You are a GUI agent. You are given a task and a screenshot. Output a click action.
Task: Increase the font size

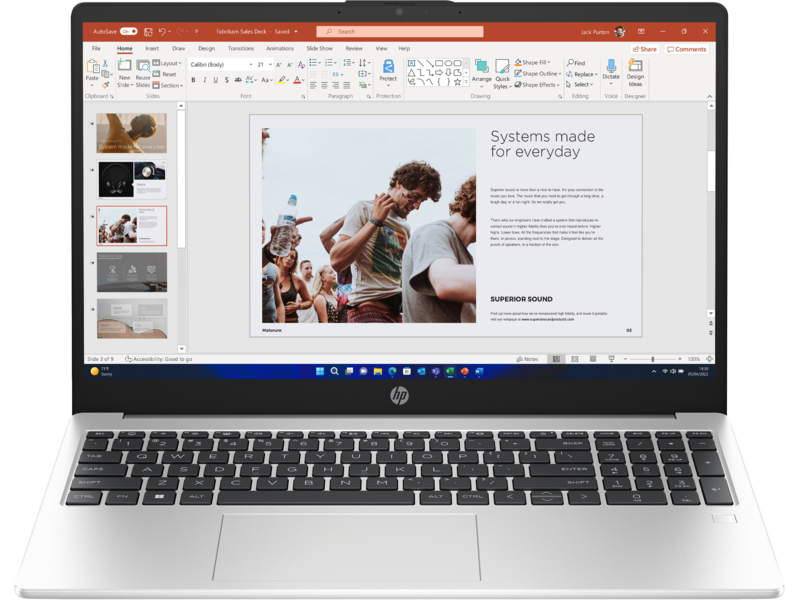pos(279,65)
